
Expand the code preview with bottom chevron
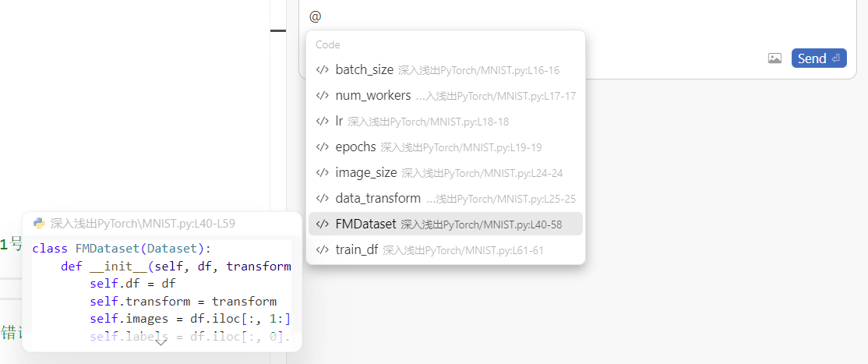161,341
